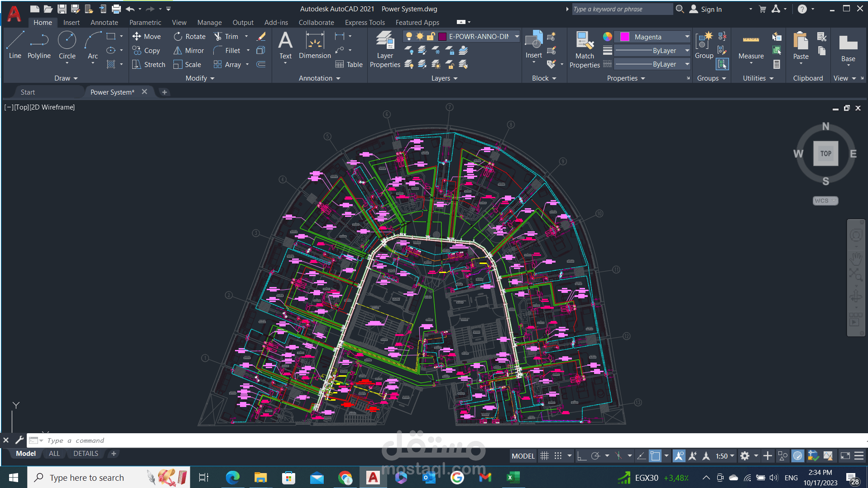Click the TOP face of ViewCube
This screenshot has height=488, width=868.
[x=825, y=153]
